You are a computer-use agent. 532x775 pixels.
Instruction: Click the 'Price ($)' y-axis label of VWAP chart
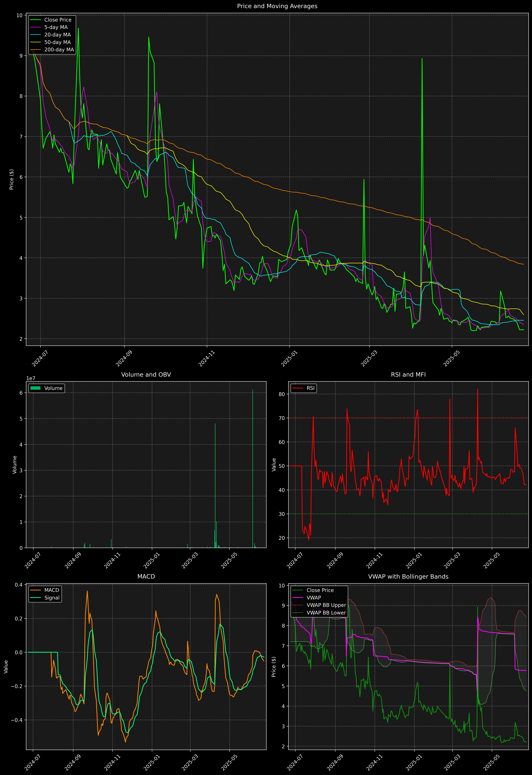point(274,667)
